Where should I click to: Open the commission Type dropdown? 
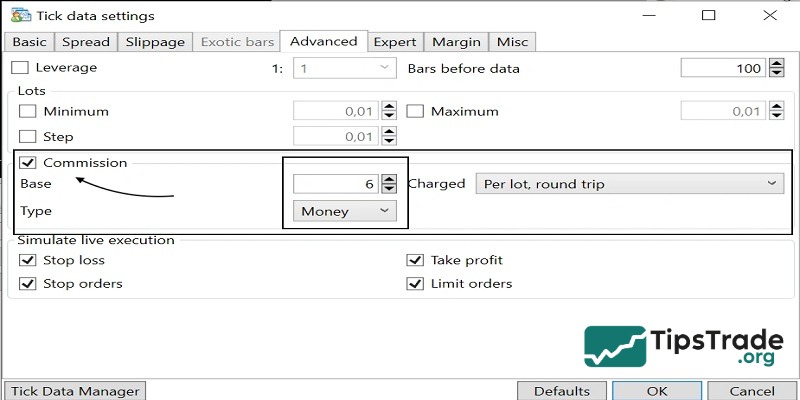[345, 211]
